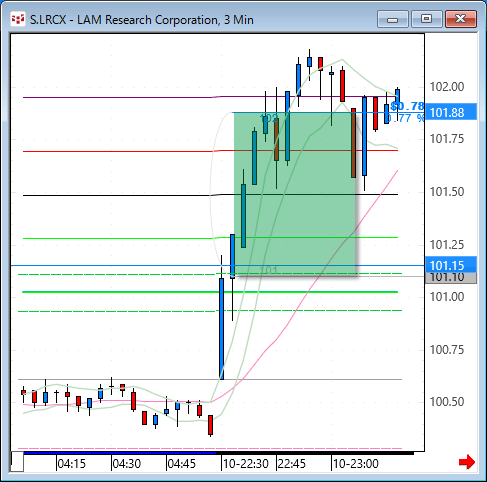Click the 04:45 time axis label
The width and height of the screenshot is (487, 482).
click(x=182, y=464)
